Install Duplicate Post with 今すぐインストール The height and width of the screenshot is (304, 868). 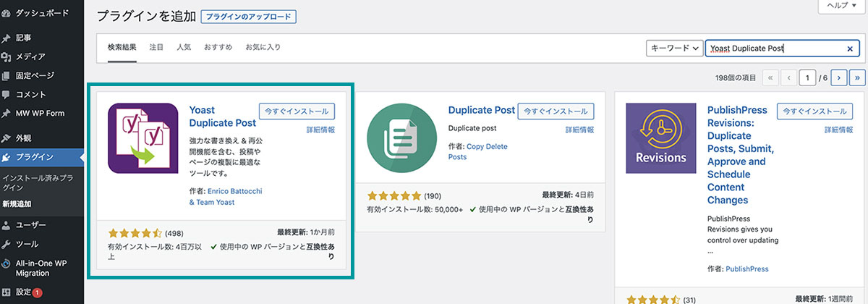pyautogui.click(x=556, y=111)
